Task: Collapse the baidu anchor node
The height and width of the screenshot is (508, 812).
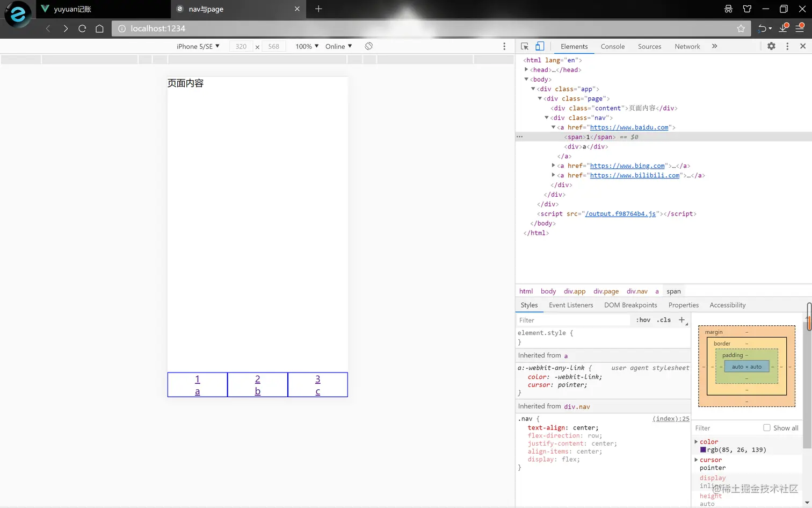Action: (x=554, y=127)
